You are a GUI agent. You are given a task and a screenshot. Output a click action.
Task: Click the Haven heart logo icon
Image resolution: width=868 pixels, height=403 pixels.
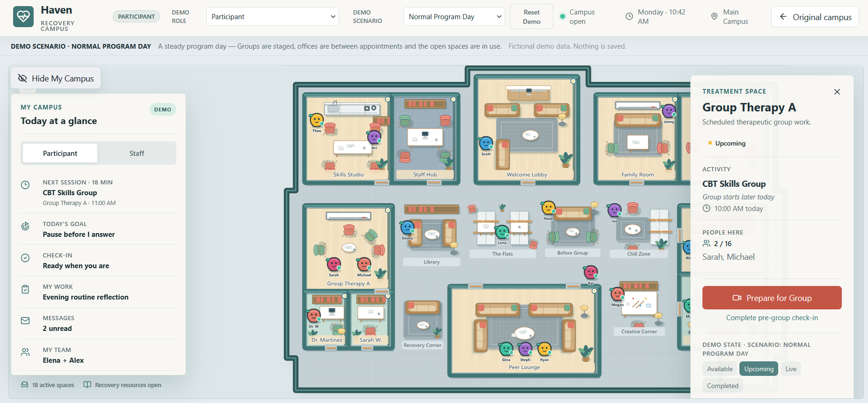pyautogui.click(x=23, y=17)
